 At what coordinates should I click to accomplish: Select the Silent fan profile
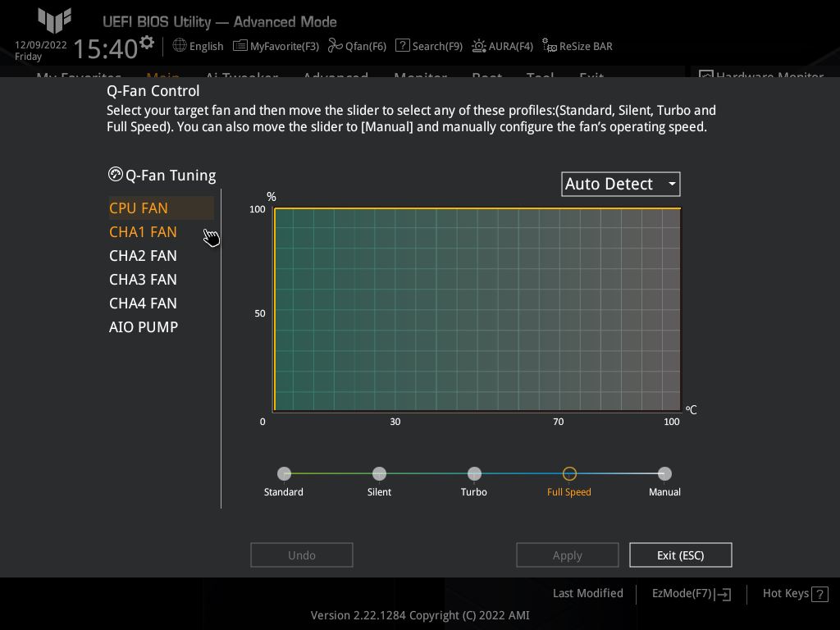(x=379, y=473)
